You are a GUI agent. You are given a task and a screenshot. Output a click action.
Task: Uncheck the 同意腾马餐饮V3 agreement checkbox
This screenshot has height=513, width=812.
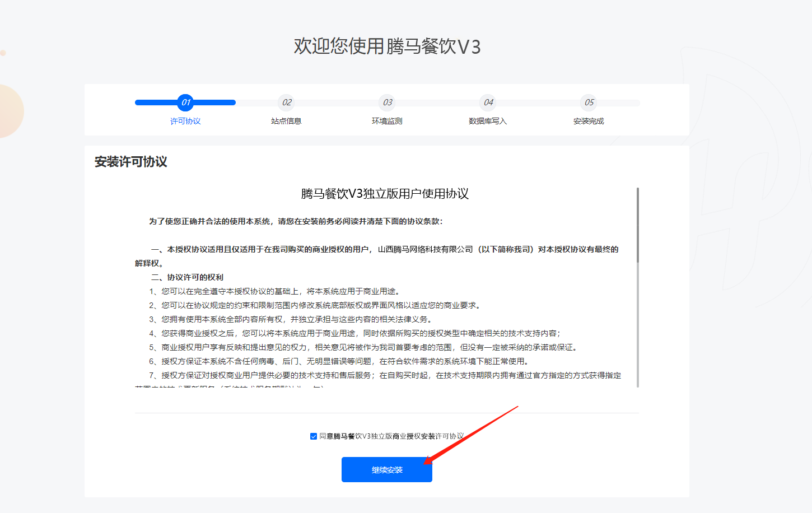coord(314,436)
